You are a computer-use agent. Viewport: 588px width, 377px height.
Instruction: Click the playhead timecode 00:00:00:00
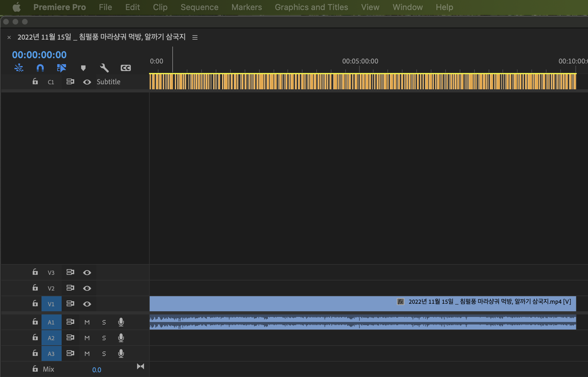[x=39, y=55]
